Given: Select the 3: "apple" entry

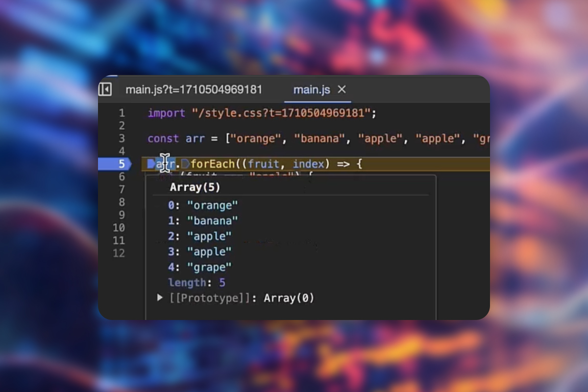Looking at the screenshot, I should click(200, 252).
